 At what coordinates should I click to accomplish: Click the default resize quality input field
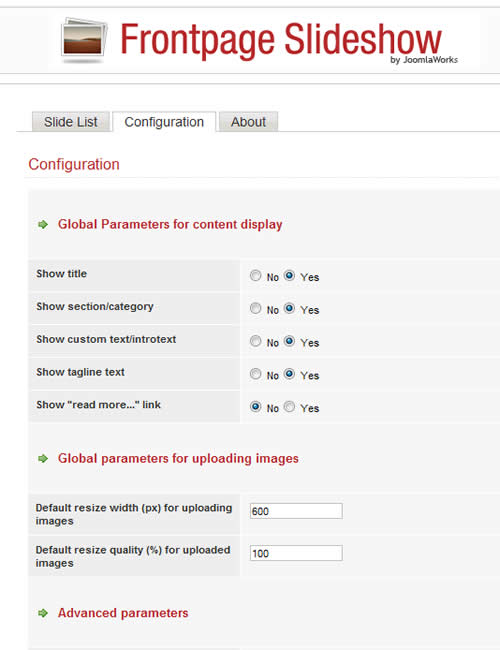296,553
